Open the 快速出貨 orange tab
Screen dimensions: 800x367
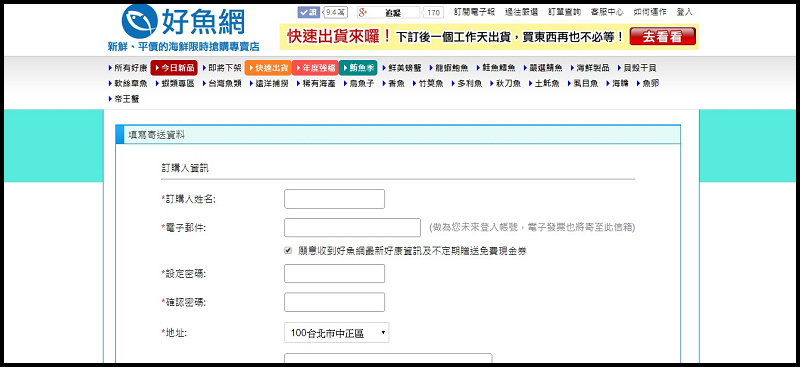(x=268, y=68)
